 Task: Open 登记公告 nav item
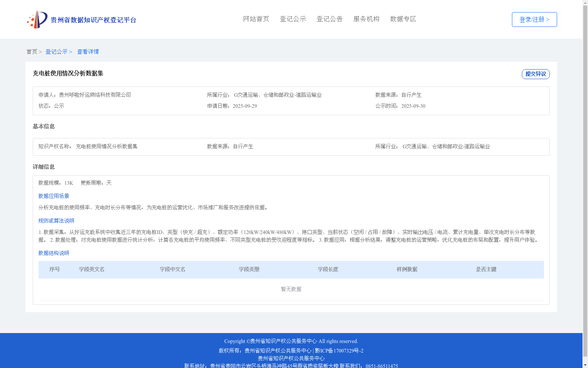pyautogui.click(x=330, y=19)
